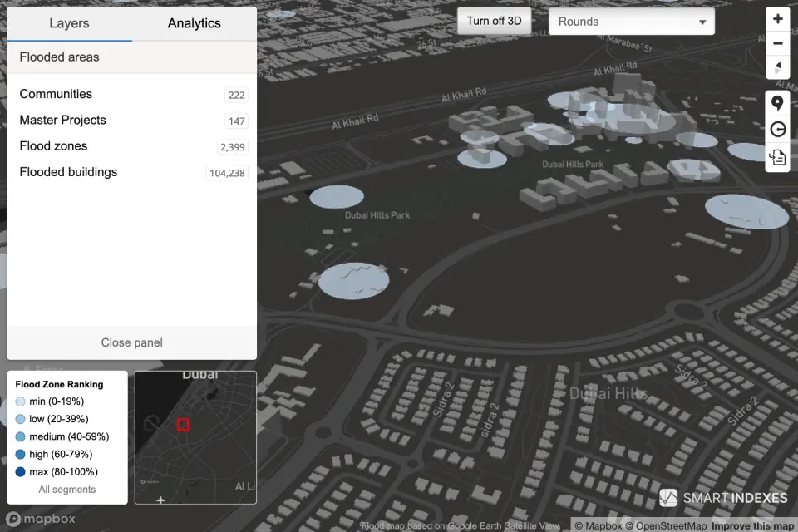Screen dimensions: 798x532
Task: Turn off 3D view
Action: coord(494,21)
